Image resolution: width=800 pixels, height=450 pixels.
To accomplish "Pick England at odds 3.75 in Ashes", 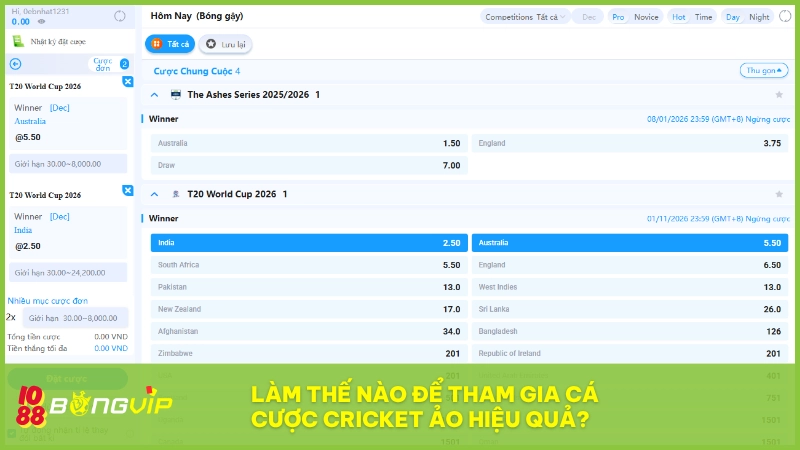I will (x=629, y=143).
